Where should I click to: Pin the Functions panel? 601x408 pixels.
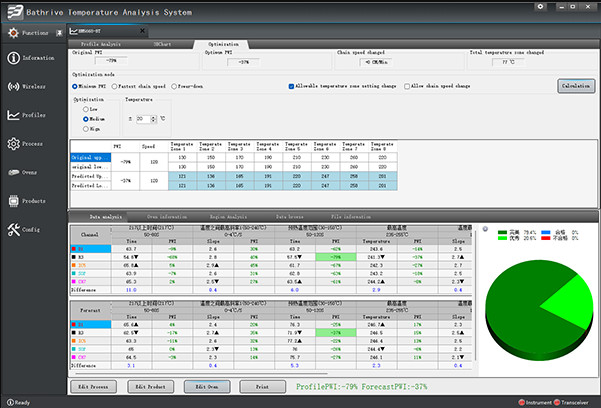click(59, 33)
